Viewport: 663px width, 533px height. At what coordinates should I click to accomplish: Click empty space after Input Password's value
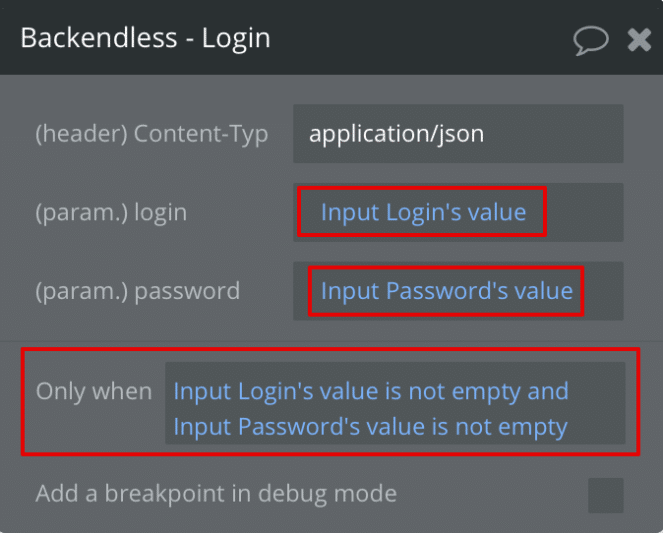pyautogui.click(x=604, y=291)
